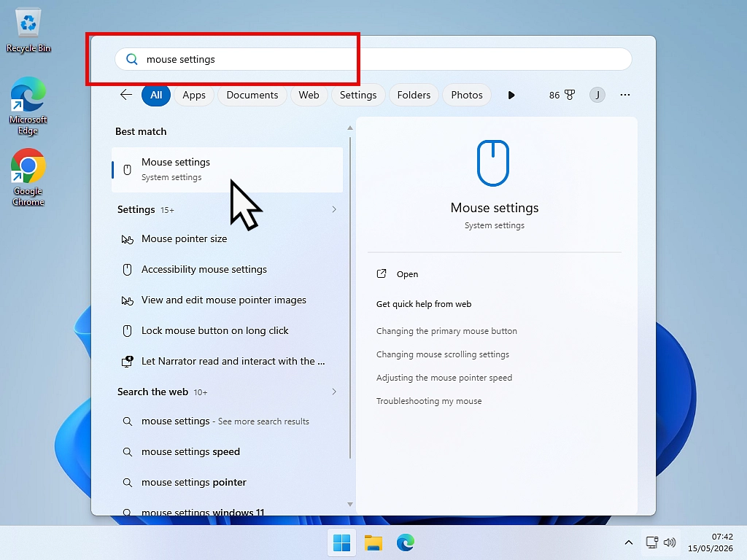Open 'Changing mouse scrolling settings' help link
The width and height of the screenshot is (747, 560).
point(443,354)
